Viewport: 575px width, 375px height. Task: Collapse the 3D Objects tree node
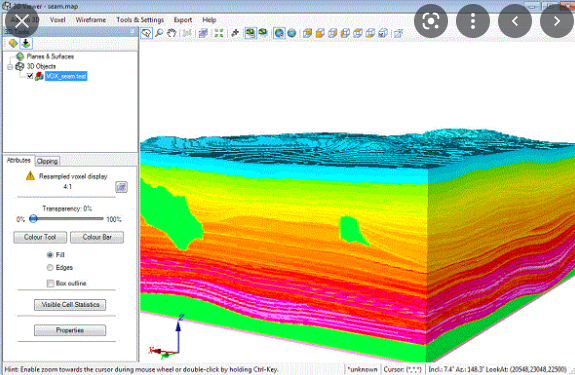(x=10, y=66)
